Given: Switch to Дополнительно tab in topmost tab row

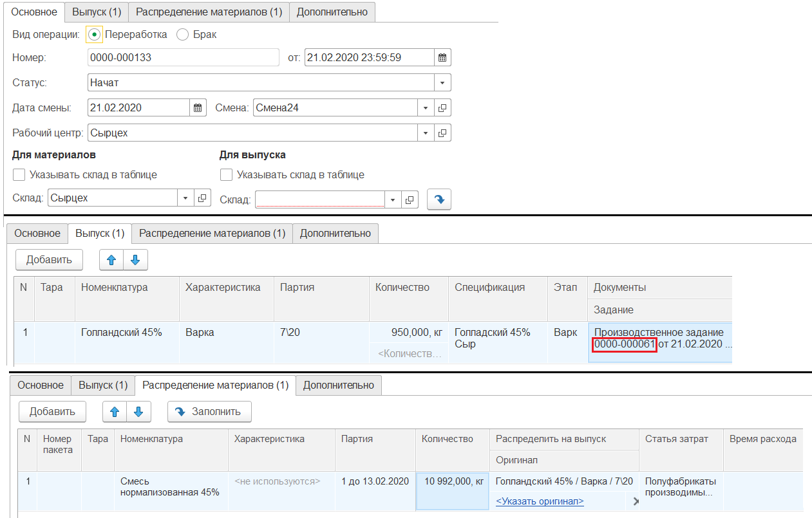Looking at the screenshot, I should (332, 12).
